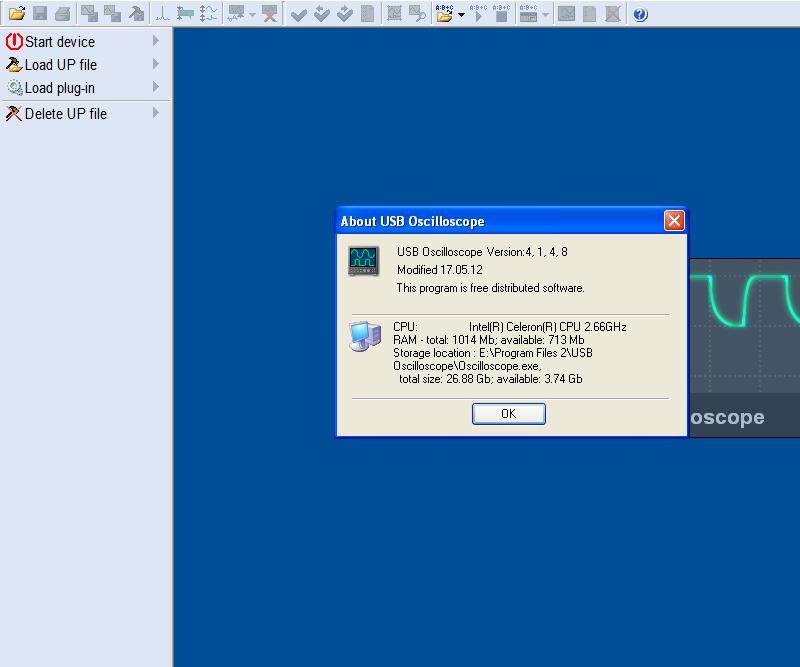
Task: Click the A:B+C play arrow icon
Action: pyautogui.click(x=478, y=13)
